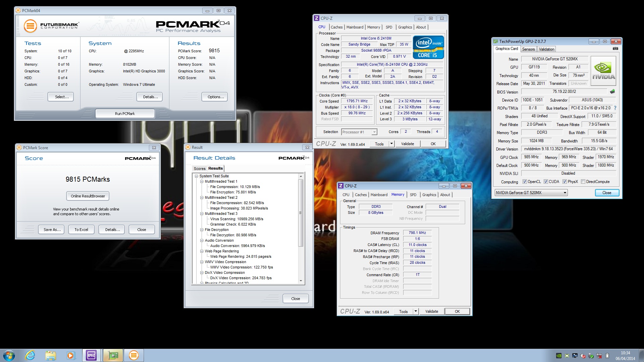Click the Show Desktop strip on the taskbar

[x=641, y=355]
